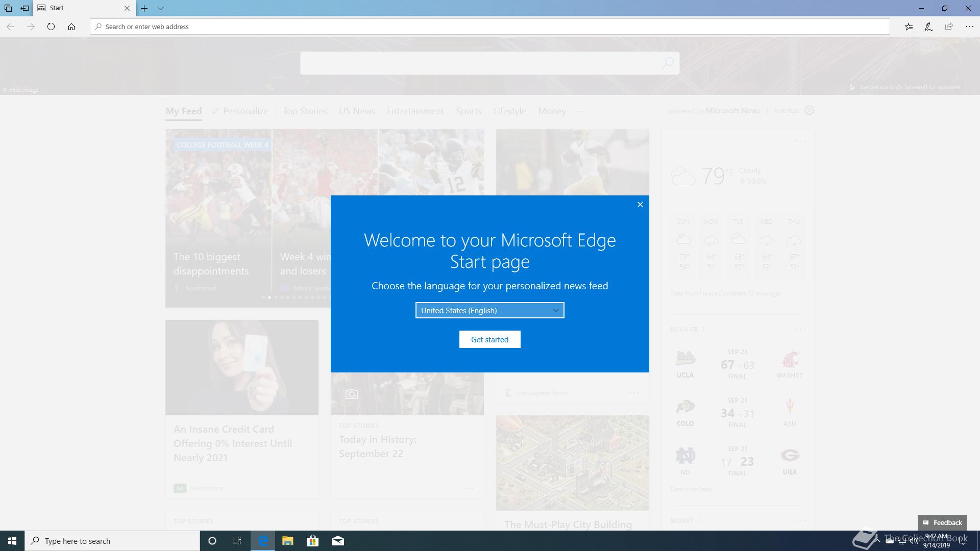This screenshot has width=980, height=551.
Task: Open a new tab with plus icon
Action: point(144,8)
